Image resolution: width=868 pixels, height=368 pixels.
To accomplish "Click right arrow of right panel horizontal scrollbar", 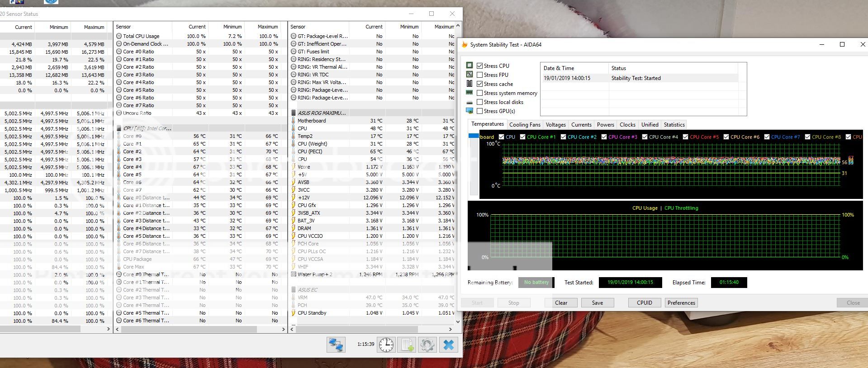I will pos(451,329).
